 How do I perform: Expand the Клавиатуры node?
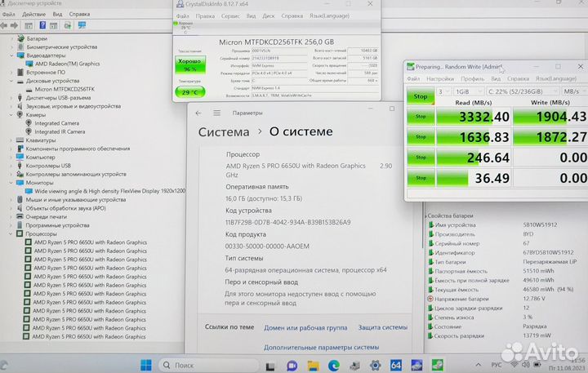[11, 140]
